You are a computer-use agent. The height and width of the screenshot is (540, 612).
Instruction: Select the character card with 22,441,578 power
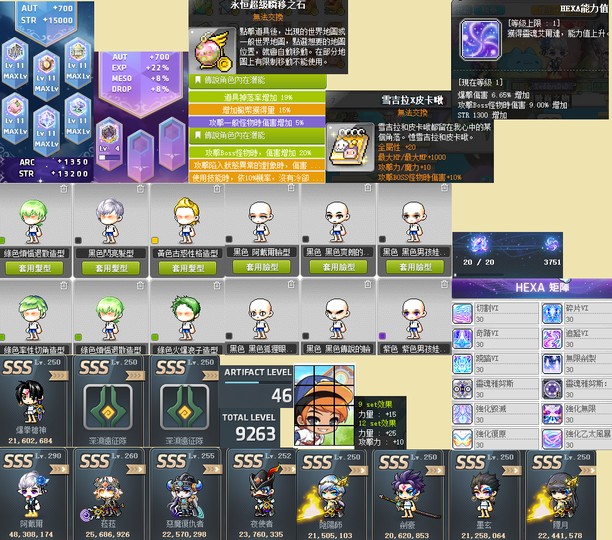coord(560,496)
